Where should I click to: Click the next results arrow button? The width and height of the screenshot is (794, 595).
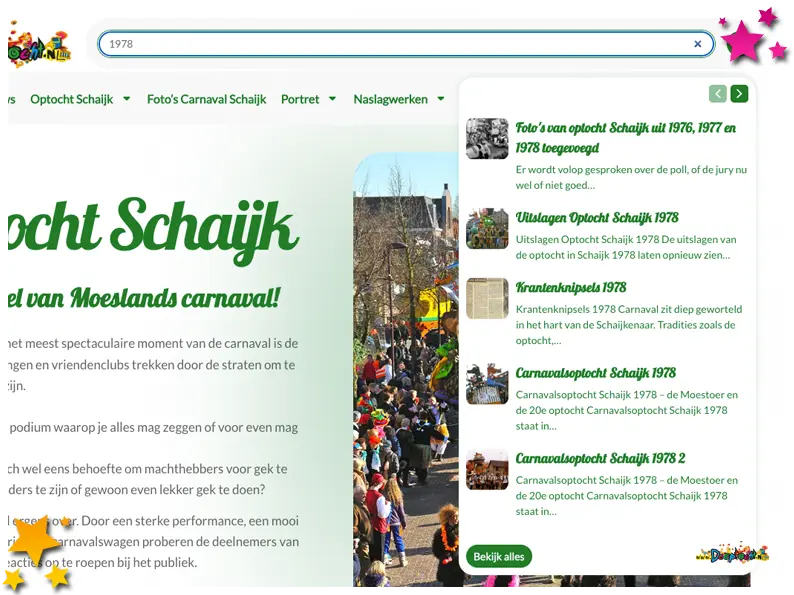(739, 94)
